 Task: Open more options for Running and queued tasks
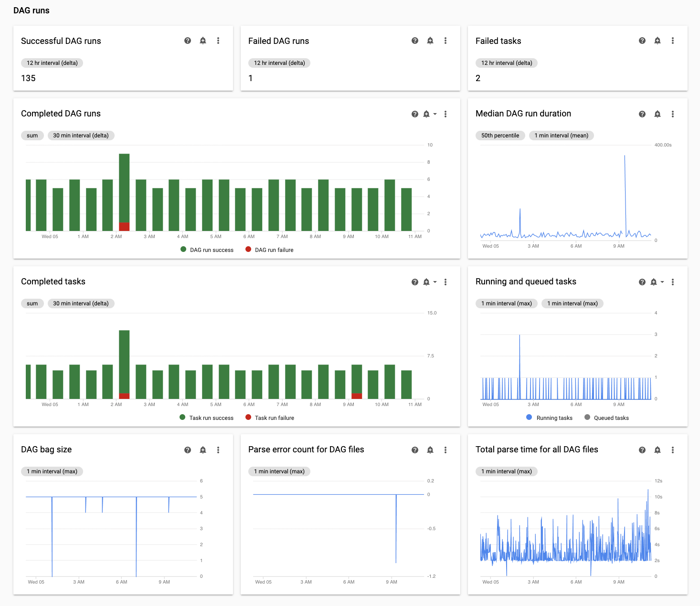[673, 282]
